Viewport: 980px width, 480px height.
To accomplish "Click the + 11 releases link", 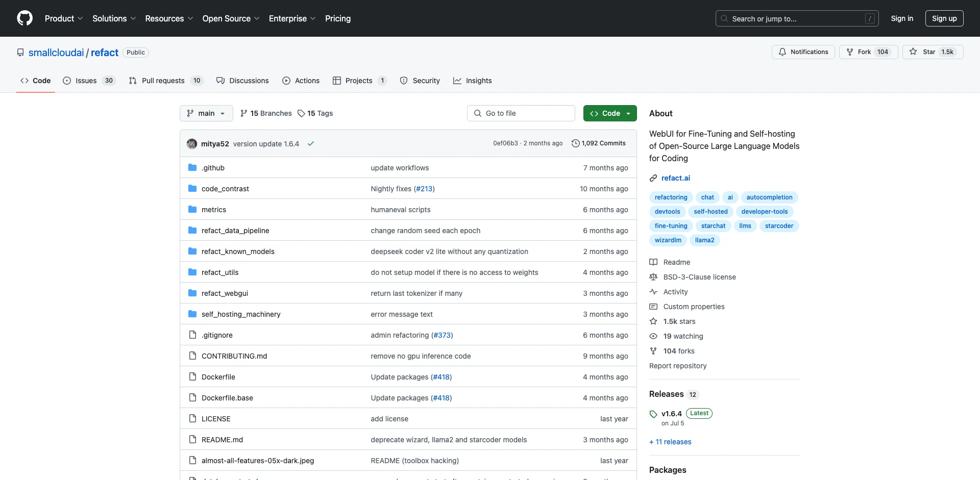I will point(670,442).
